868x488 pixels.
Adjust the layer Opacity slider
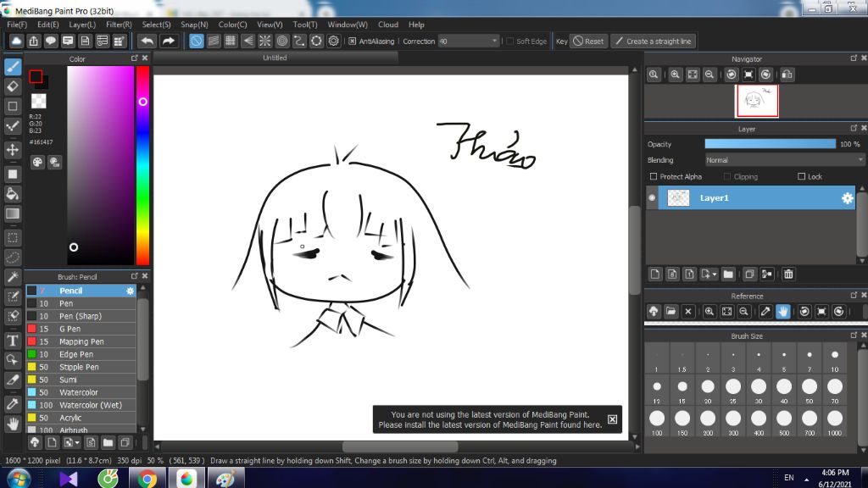pos(770,144)
